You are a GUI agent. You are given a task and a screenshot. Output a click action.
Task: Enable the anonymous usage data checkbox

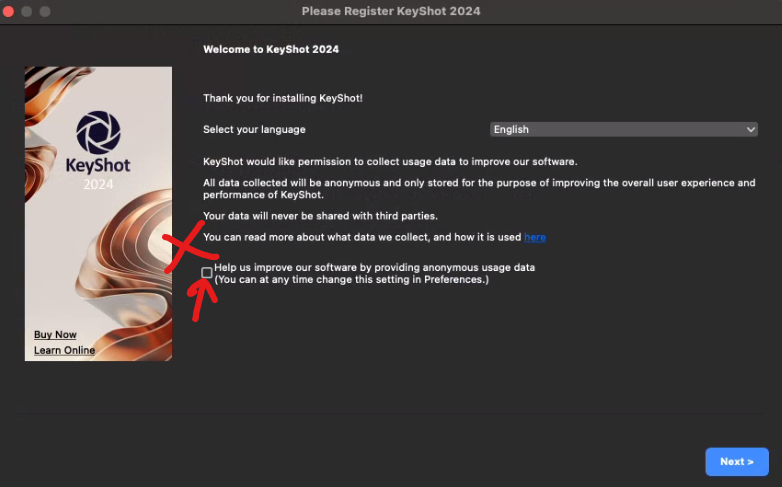[207, 272]
